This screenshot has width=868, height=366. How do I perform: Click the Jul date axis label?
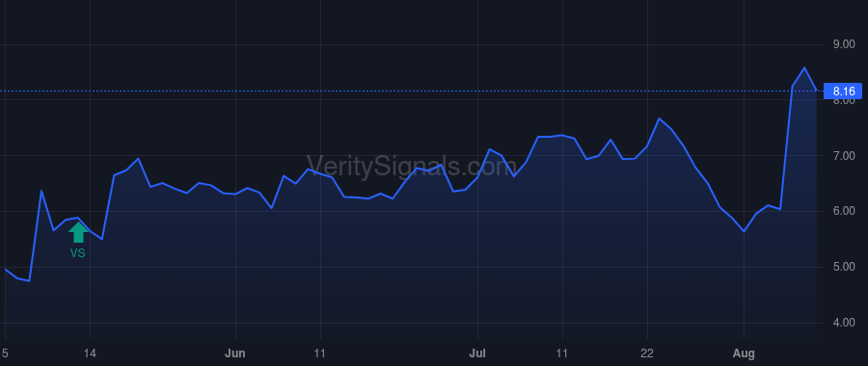point(476,353)
